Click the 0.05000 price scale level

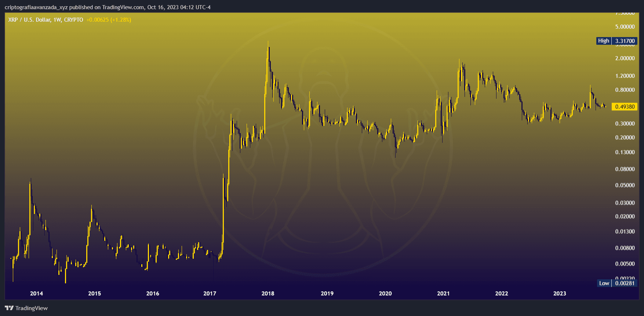point(625,185)
